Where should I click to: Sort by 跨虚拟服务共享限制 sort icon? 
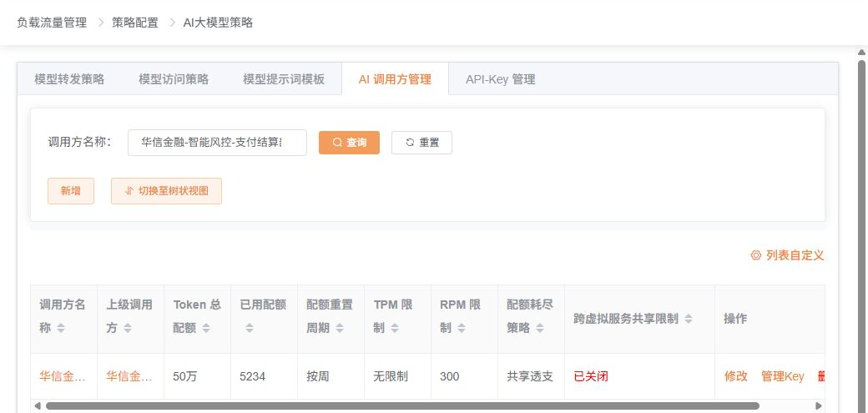688,319
